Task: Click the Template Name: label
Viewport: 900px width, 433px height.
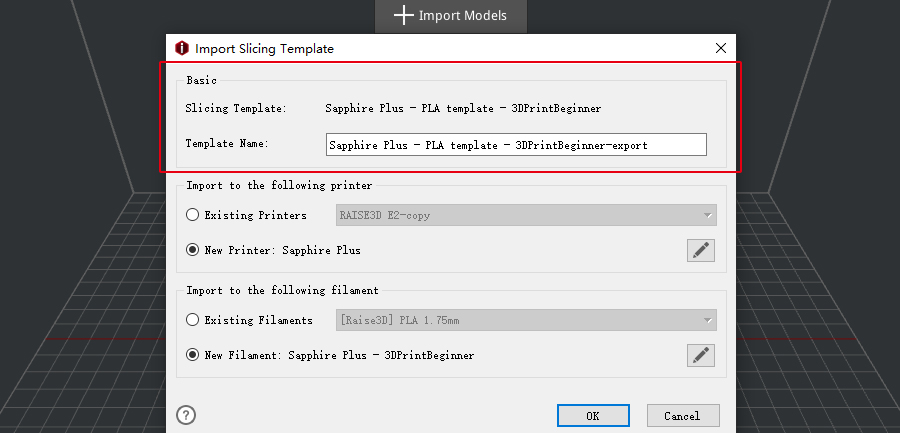Action: click(227, 144)
